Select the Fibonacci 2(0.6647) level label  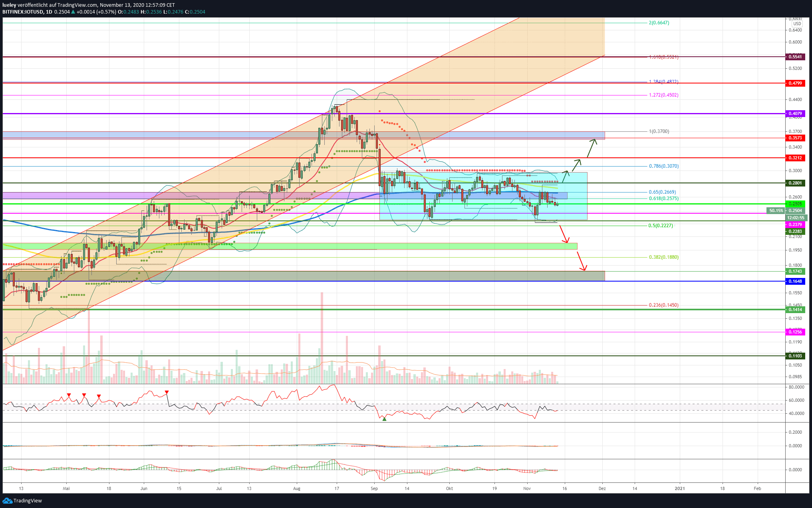(x=659, y=23)
